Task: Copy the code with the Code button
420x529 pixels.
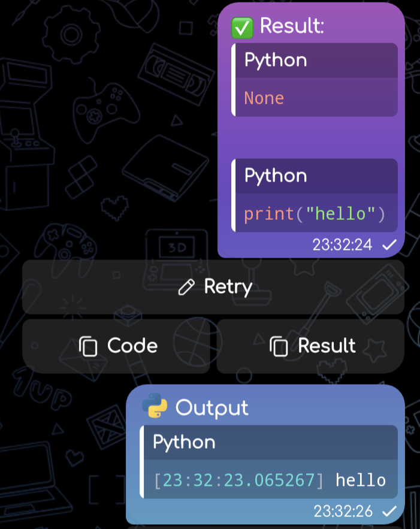Action: pyautogui.click(x=116, y=346)
